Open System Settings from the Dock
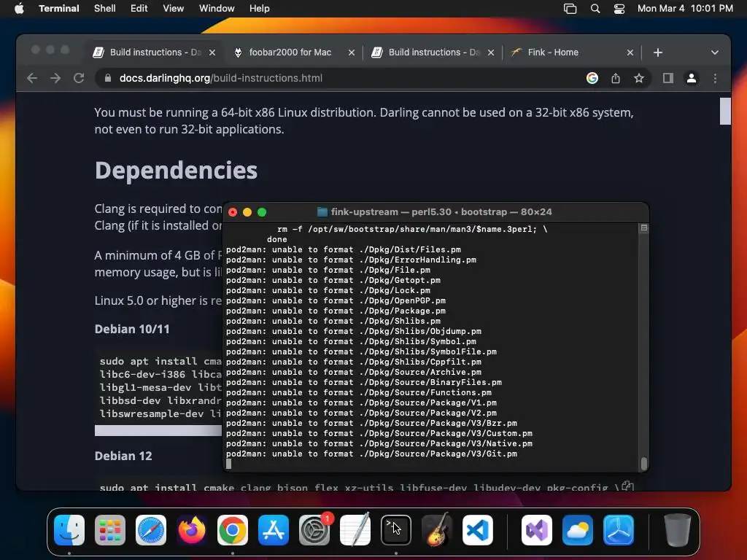 [x=314, y=530]
